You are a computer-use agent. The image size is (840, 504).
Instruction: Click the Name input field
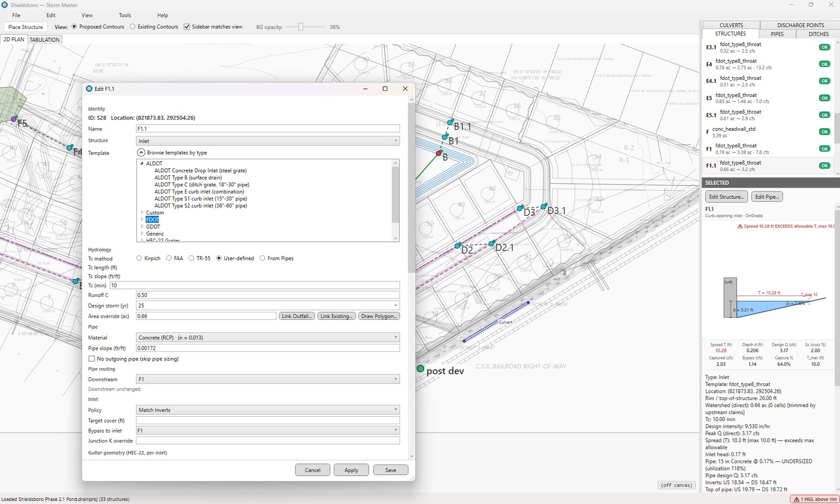click(x=268, y=129)
